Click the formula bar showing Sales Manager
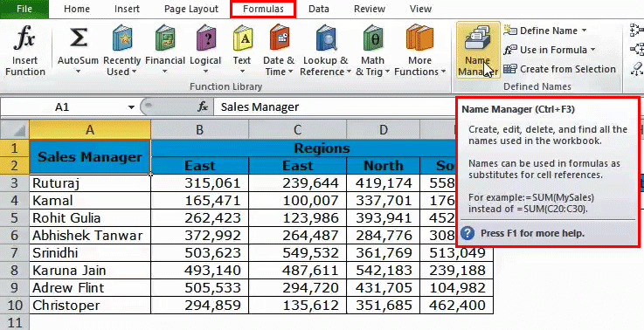This screenshot has height=330, width=644. click(335, 107)
